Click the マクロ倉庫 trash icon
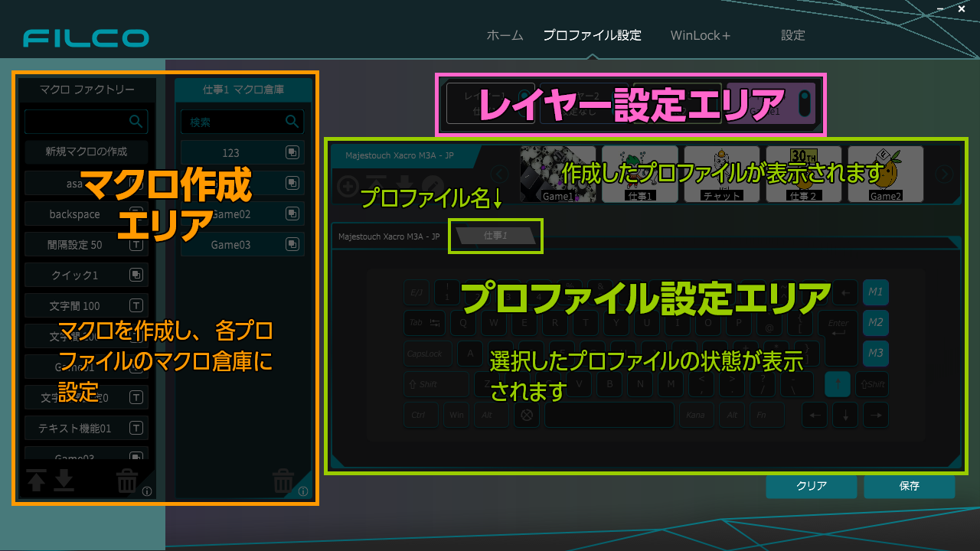Viewport: 980px width, 551px height. (283, 481)
